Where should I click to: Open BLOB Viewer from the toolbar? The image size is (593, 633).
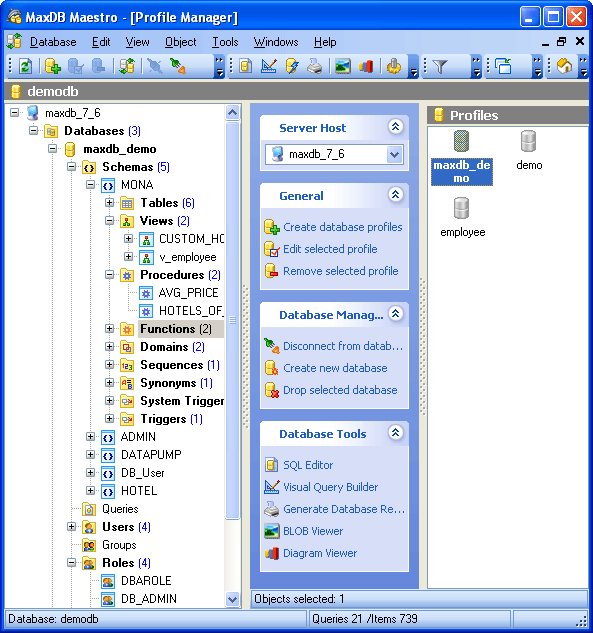(343, 66)
